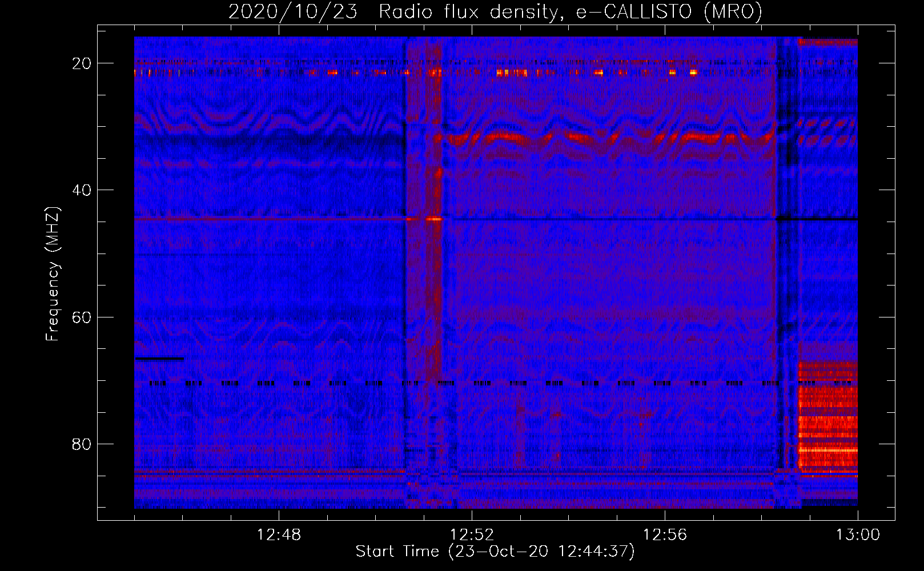
Task: Select the 12:56 time axis label
Action: 665,535
